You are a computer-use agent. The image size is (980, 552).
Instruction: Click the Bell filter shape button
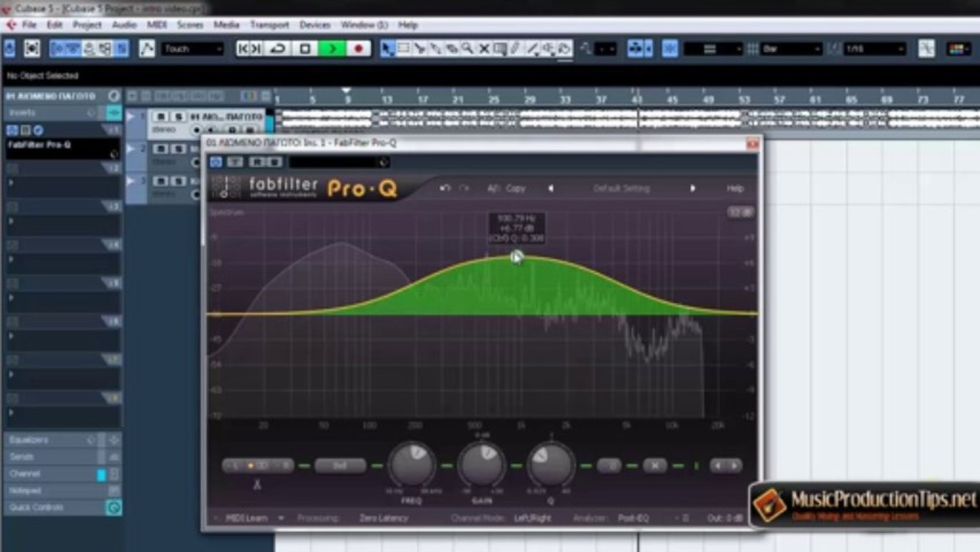[x=339, y=465]
